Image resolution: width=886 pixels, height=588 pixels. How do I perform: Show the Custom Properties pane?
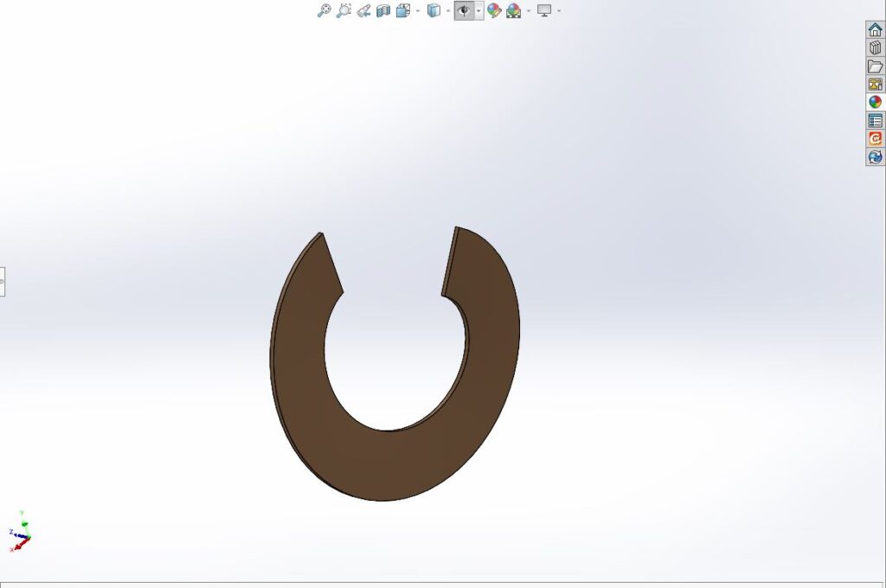[x=875, y=120]
